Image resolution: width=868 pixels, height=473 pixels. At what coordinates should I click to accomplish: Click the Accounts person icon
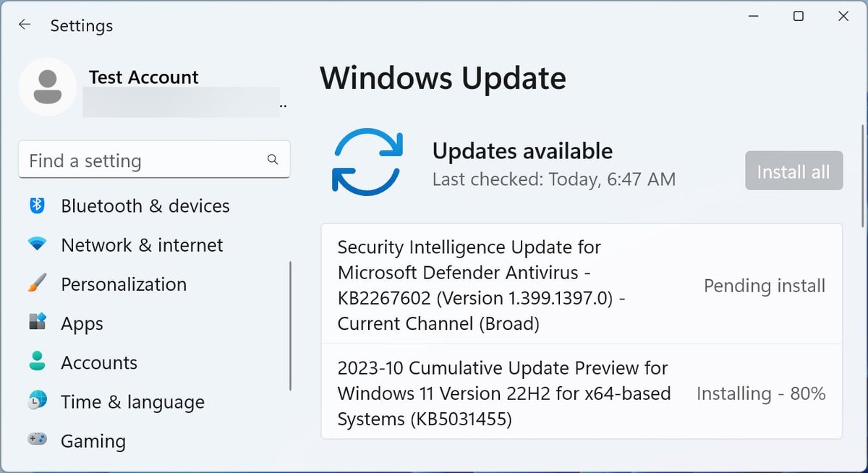(x=38, y=362)
